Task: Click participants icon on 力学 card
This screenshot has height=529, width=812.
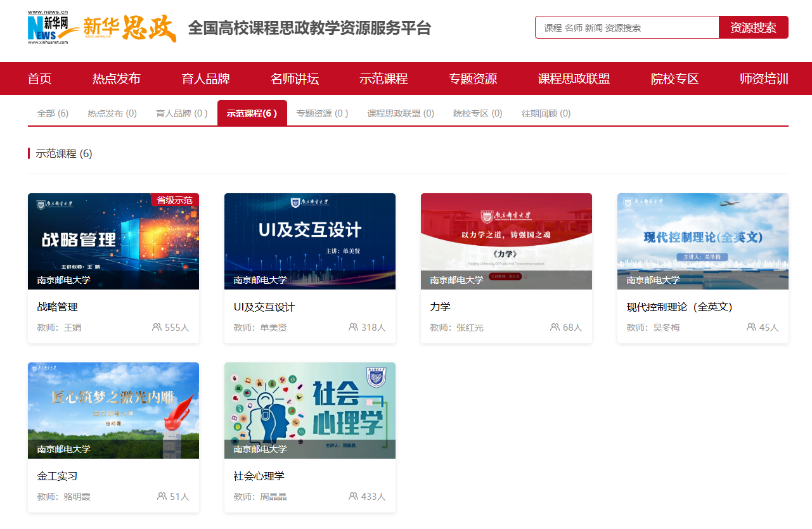Action: 555,328
